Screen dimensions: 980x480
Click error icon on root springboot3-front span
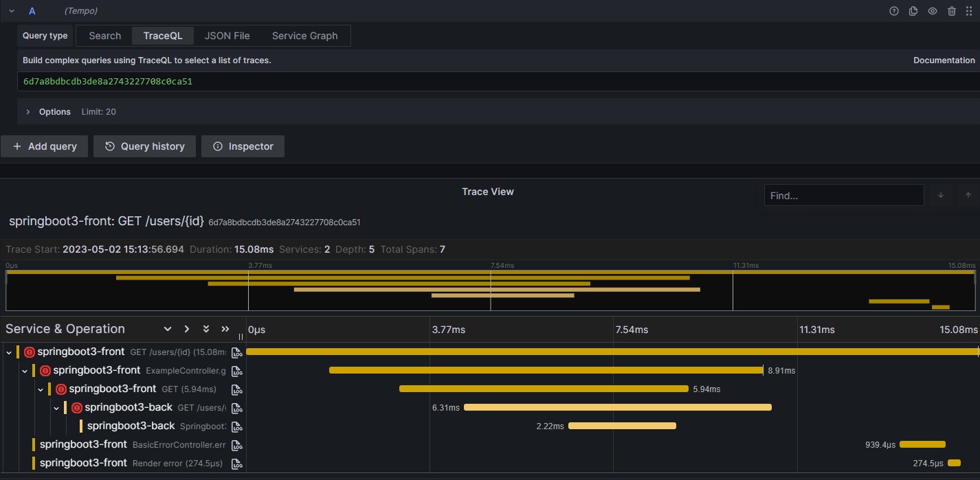pos(29,352)
